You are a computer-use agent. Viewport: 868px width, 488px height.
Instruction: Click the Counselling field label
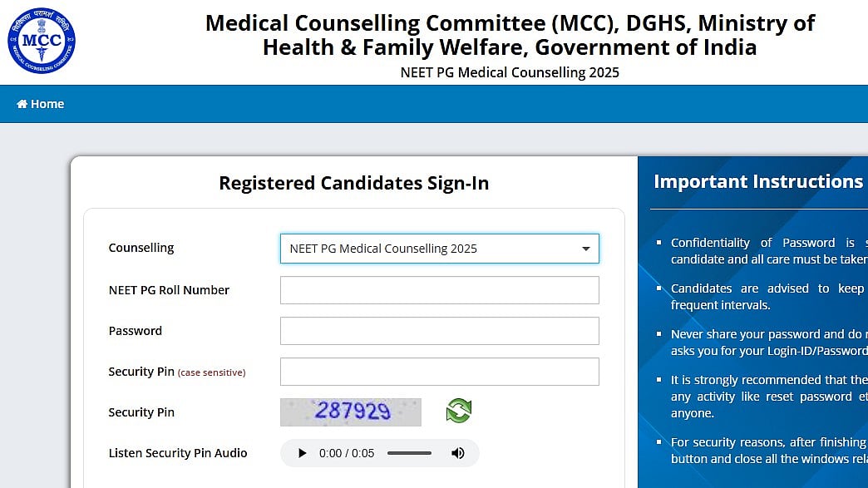[x=141, y=247]
